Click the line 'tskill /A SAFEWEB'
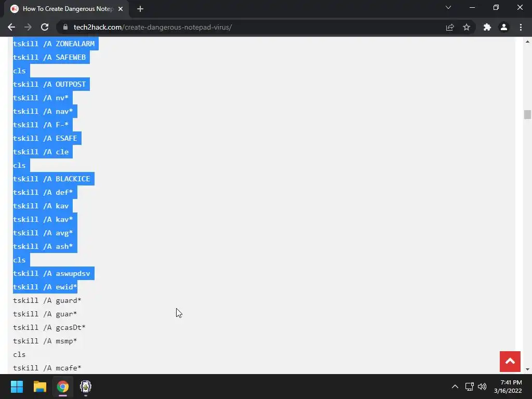The width and height of the screenshot is (532, 399). pos(49,57)
